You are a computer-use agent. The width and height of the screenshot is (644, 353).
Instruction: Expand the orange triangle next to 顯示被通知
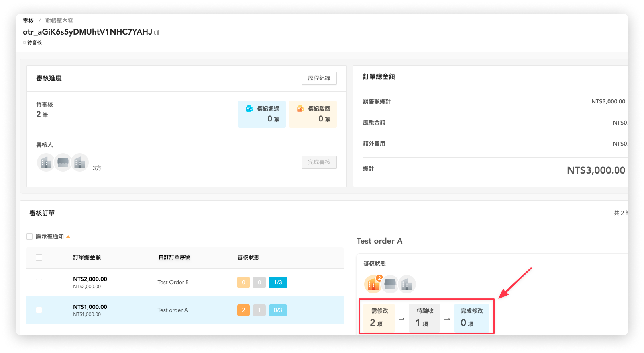pyautogui.click(x=68, y=236)
